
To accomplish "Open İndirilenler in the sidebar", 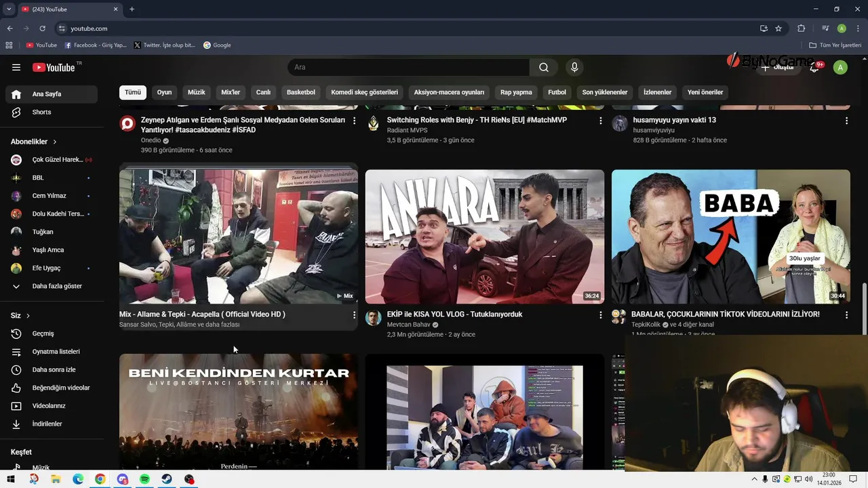I will (x=52, y=424).
